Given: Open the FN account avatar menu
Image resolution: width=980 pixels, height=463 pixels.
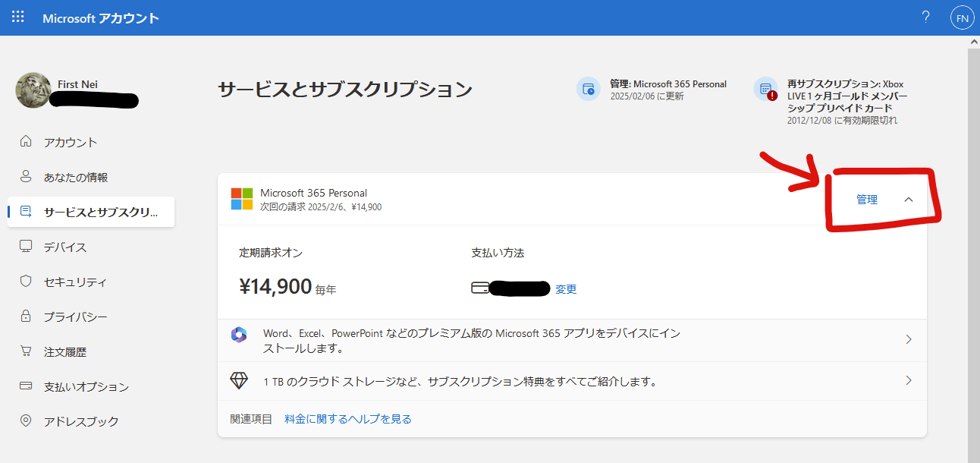Looking at the screenshot, I should (x=962, y=17).
